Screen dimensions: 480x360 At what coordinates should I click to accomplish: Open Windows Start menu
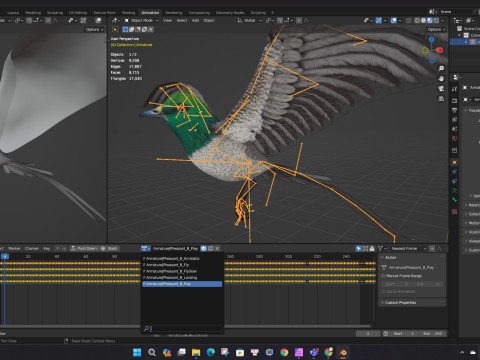coord(137,352)
